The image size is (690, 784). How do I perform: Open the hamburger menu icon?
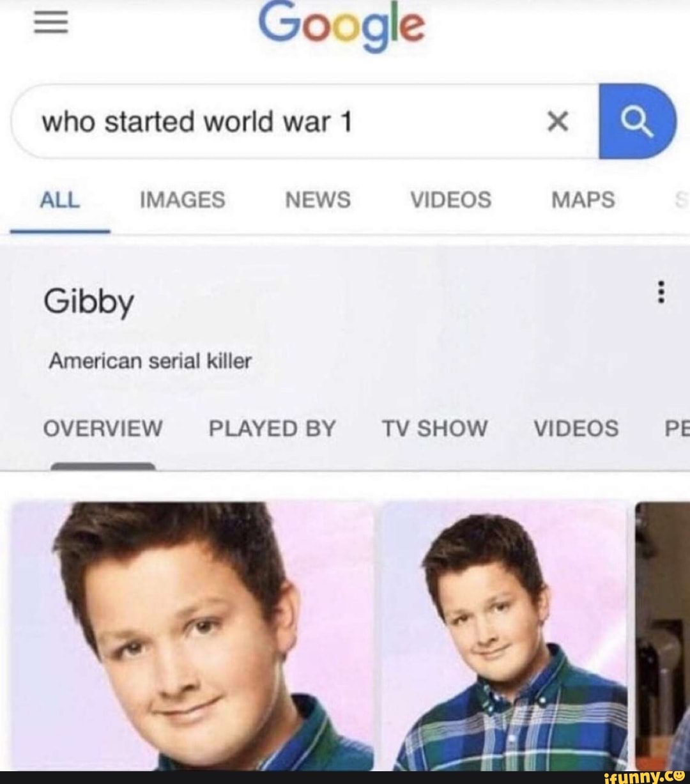coord(50,24)
